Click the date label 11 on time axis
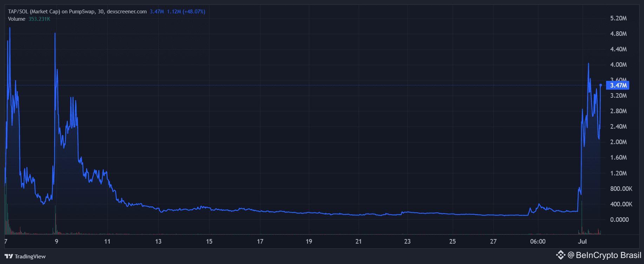Viewport: 644px width, 264px height. [x=107, y=242]
